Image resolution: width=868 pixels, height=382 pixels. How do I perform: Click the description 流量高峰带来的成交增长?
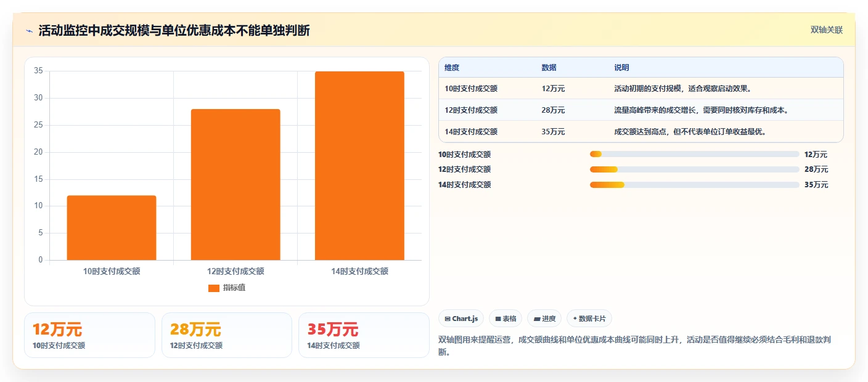[702, 110]
